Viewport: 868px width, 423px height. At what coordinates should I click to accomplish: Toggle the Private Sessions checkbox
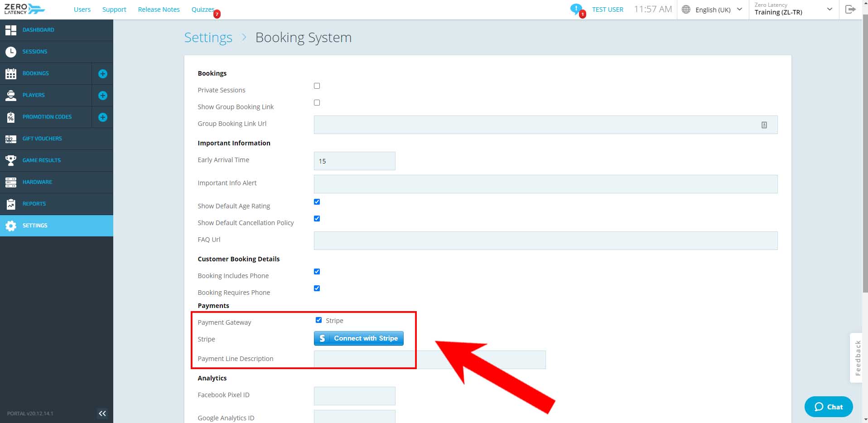[x=317, y=86]
